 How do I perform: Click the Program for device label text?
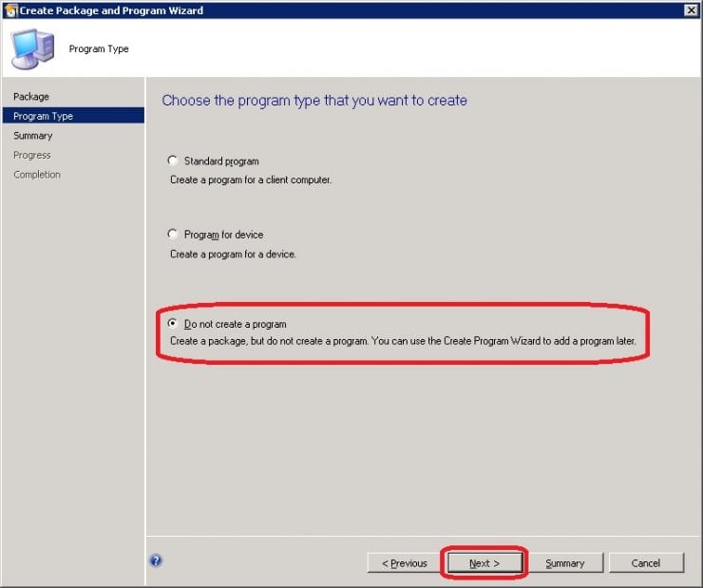coord(223,235)
